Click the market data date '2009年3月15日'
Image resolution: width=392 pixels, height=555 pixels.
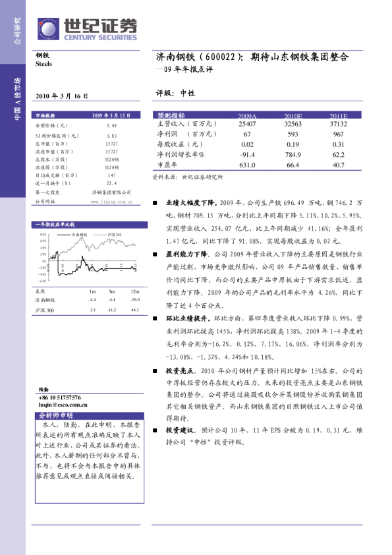tap(111, 115)
